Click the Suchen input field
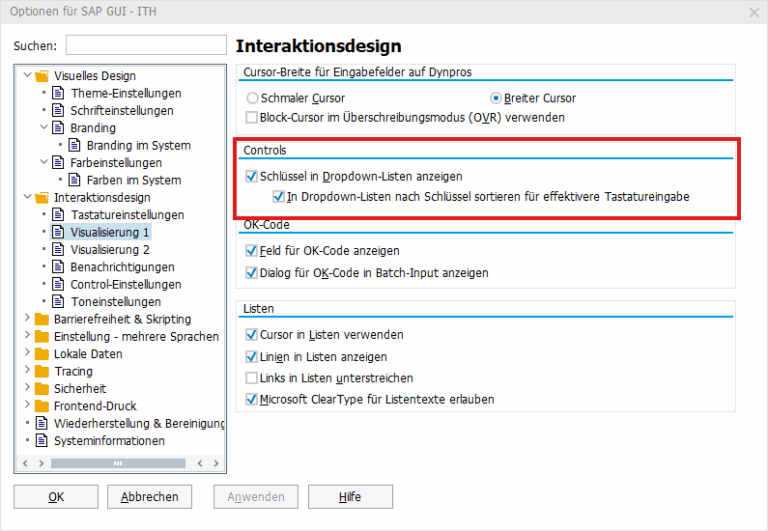The image size is (768, 531). 146,45
